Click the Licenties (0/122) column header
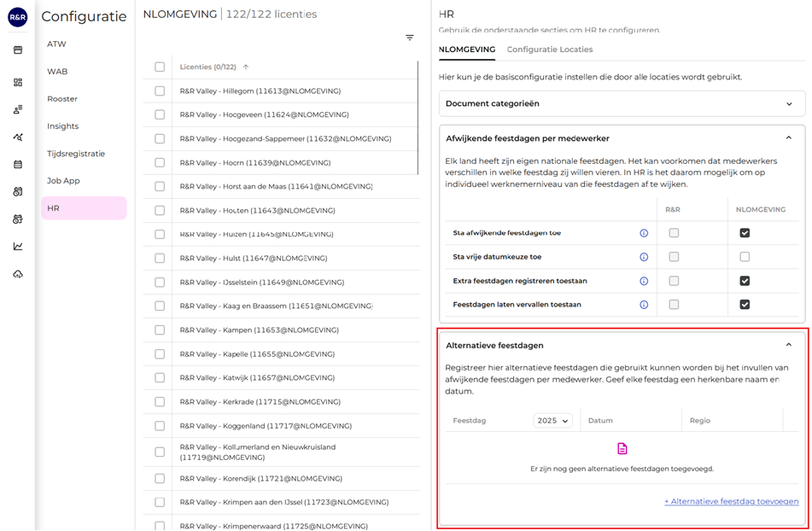The width and height of the screenshot is (812, 531). click(x=208, y=67)
